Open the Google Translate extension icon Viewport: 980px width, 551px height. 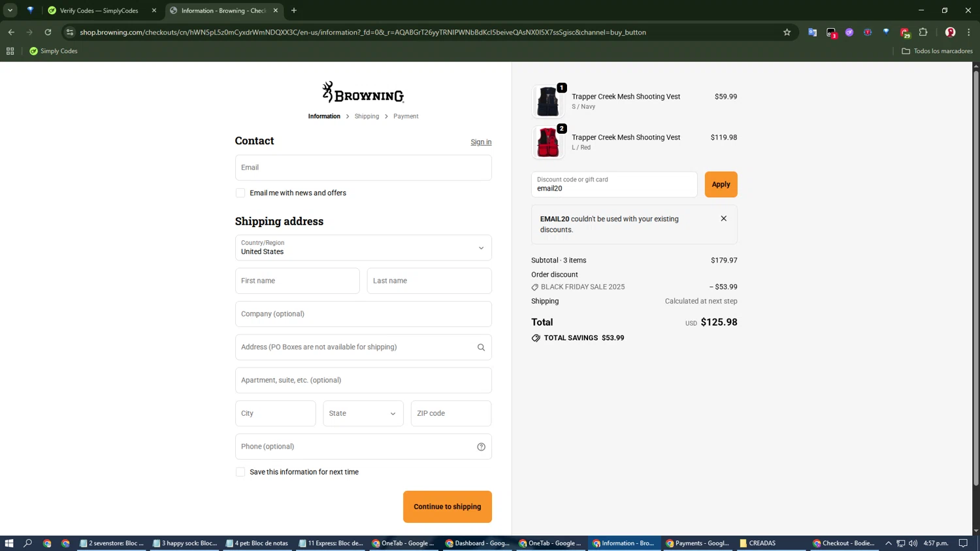(x=812, y=32)
